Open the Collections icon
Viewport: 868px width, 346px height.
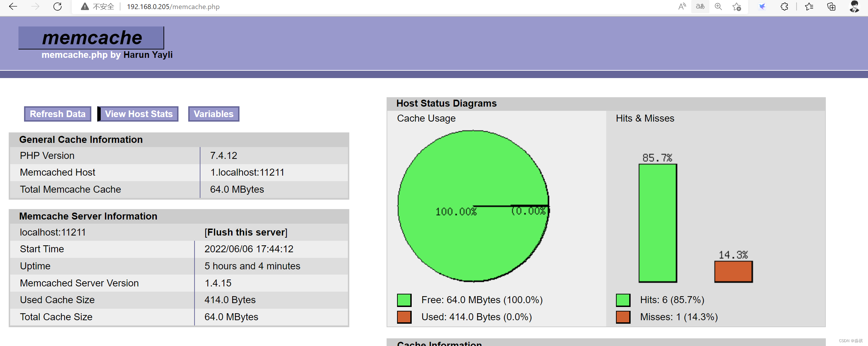click(831, 6)
